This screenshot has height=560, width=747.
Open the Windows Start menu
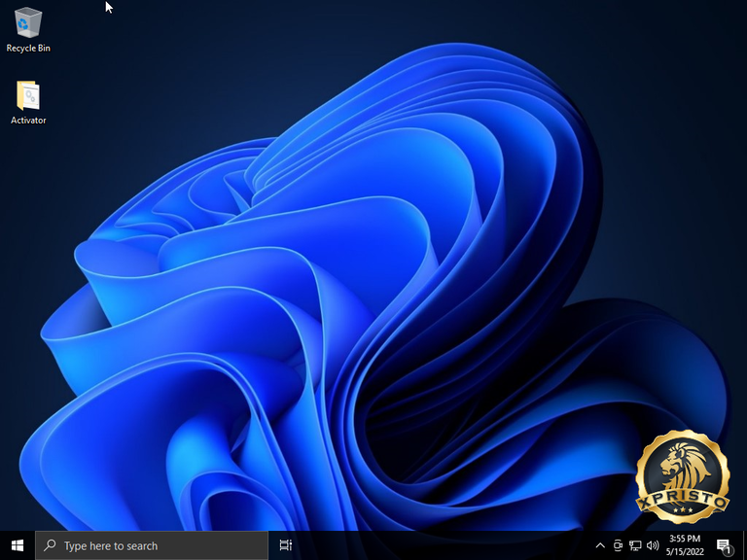[x=18, y=545]
